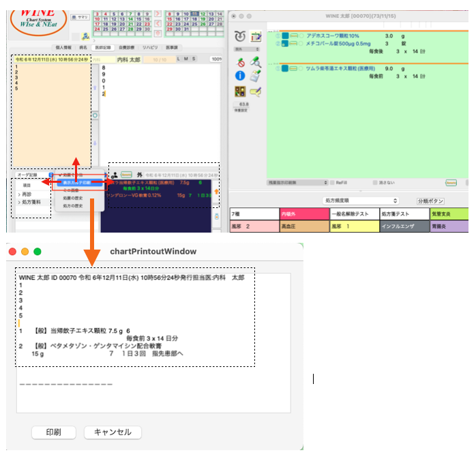Open the drug search magnifier icon
This screenshot has height=457, width=476.
pos(256,62)
